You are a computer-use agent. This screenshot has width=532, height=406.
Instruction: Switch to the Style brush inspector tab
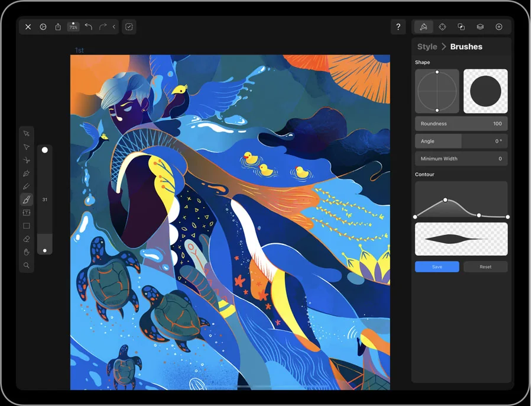(423, 27)
